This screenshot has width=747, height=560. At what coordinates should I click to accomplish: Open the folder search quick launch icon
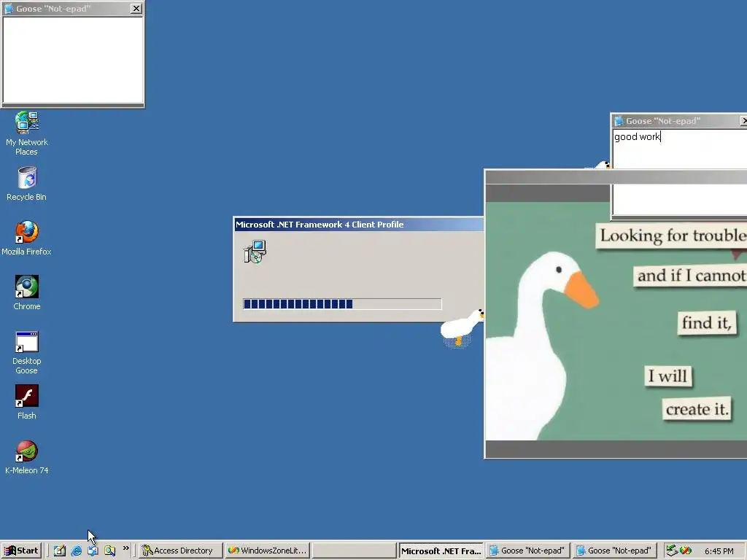(x=110, y=551)
